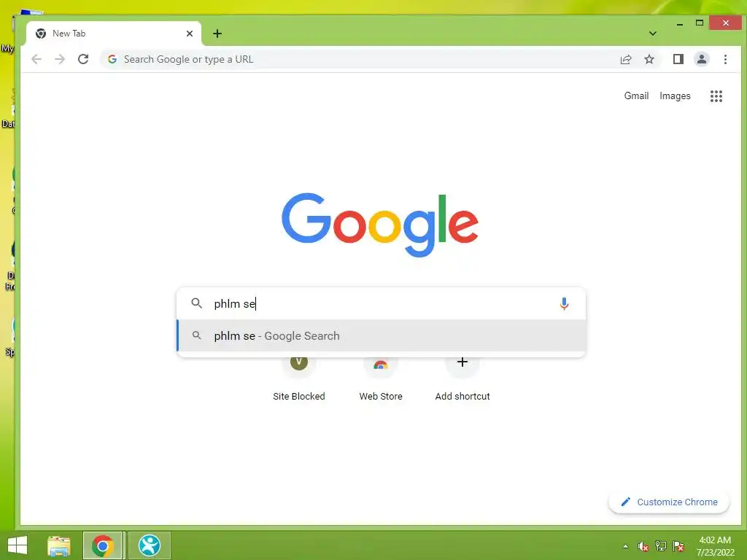Bookmark this tab with the star icon
The width and height of the screenshot is (747, 560).
pos(649,59)
